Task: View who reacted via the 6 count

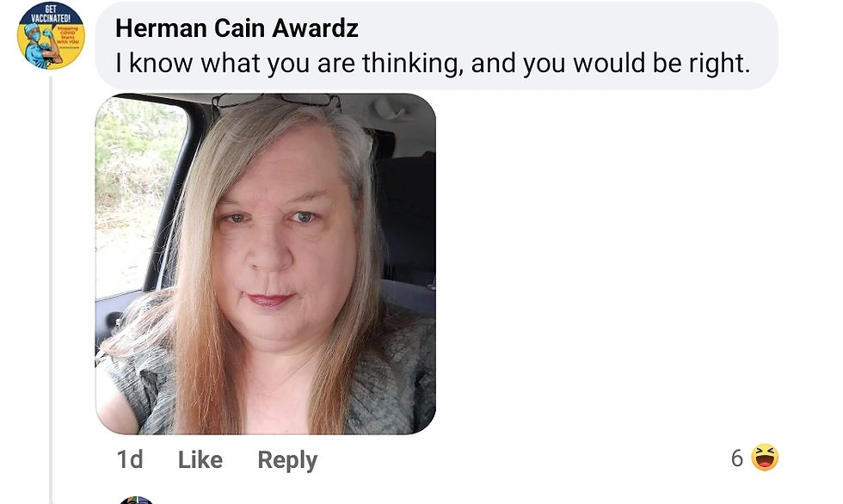Action: (736, 458)
